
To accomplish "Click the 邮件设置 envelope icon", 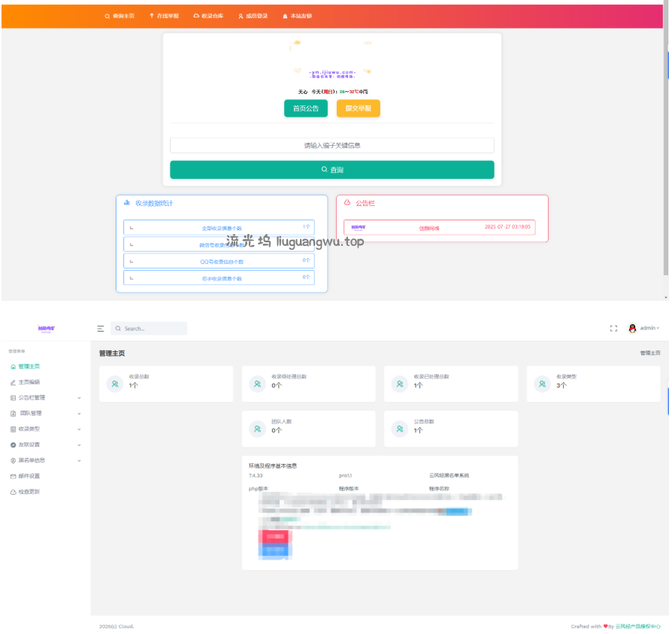I will pyautogui.click(x=13, y=476).
